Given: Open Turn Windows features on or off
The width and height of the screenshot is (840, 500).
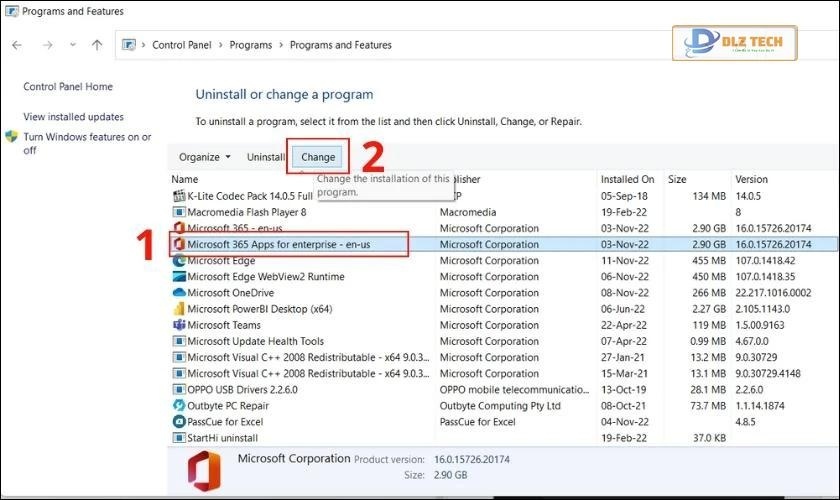Looking at the screenshot, I should coord(87,143).
